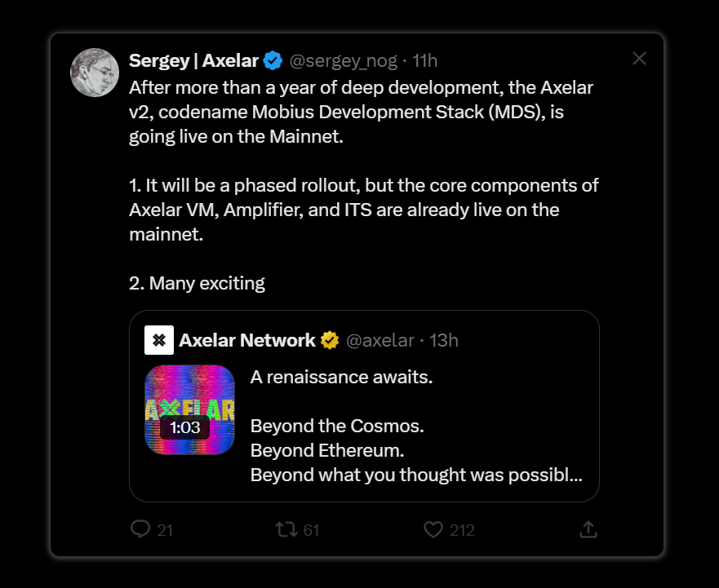The image size is (719, 588).
Task: Click the main tweet text about Axelar v2
Action: [361, 112]
